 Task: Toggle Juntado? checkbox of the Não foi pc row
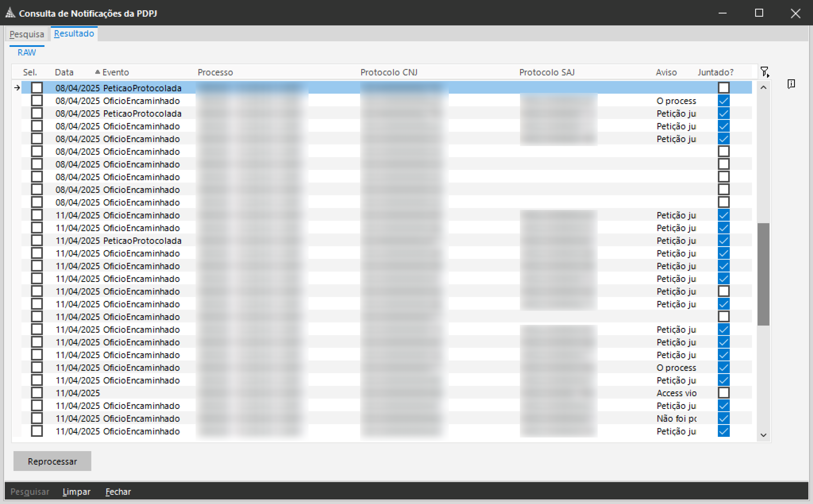[x=724, y=418]
